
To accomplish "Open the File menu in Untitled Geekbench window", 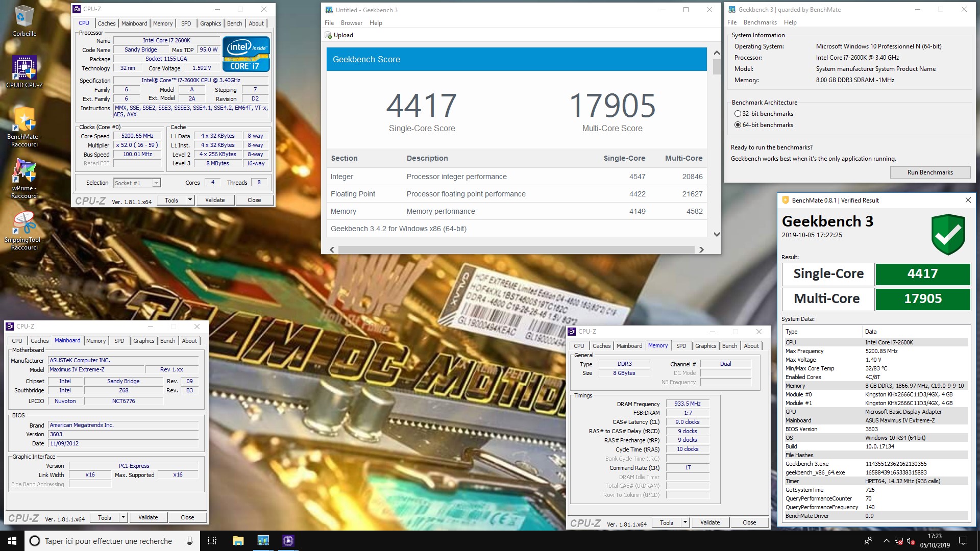I will click(x=329, y=23).
